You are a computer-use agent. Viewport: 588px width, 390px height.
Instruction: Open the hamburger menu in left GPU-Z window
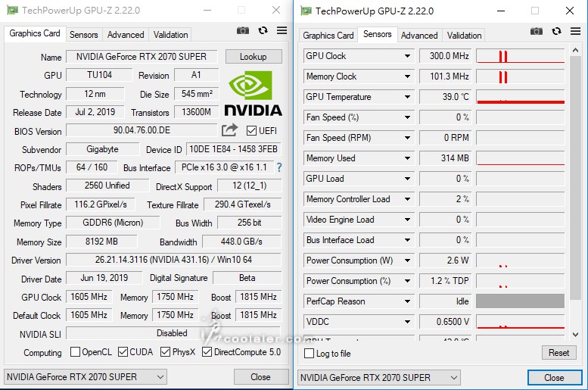282,30
